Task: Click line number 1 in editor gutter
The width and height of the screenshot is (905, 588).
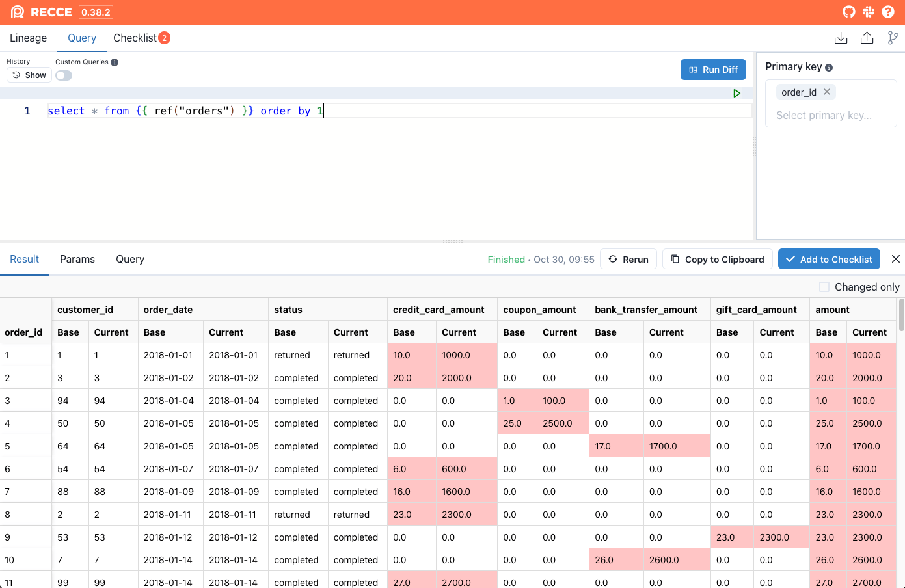Action: coord(27,111)
